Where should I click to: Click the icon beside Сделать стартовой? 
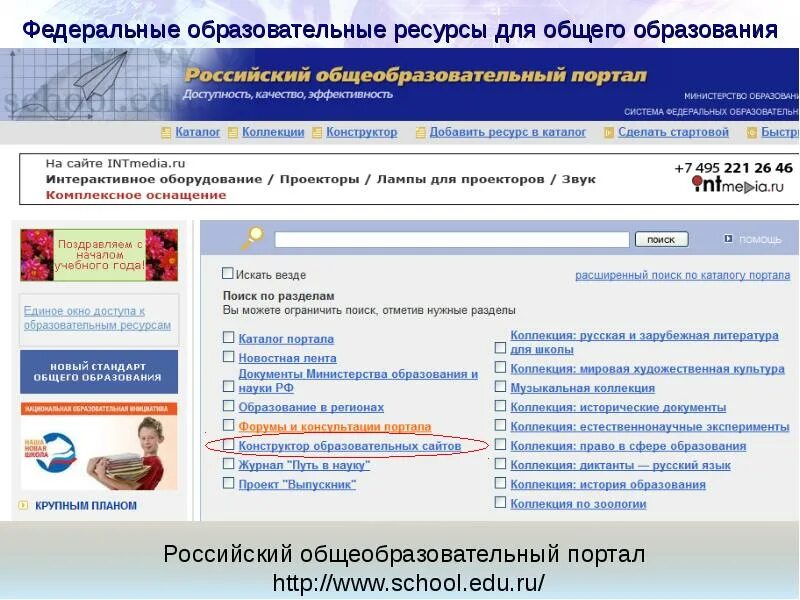609,133
